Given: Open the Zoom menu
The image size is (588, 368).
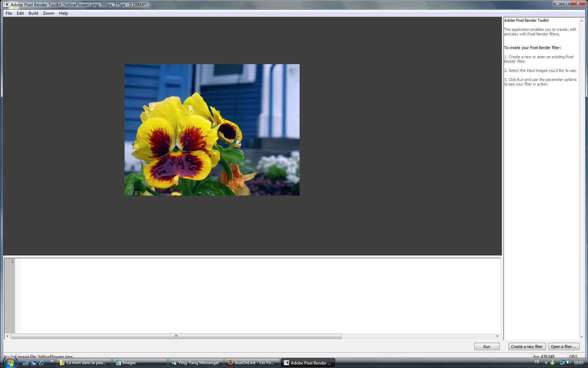Looking at the screenshot, I should coord(48,13).
